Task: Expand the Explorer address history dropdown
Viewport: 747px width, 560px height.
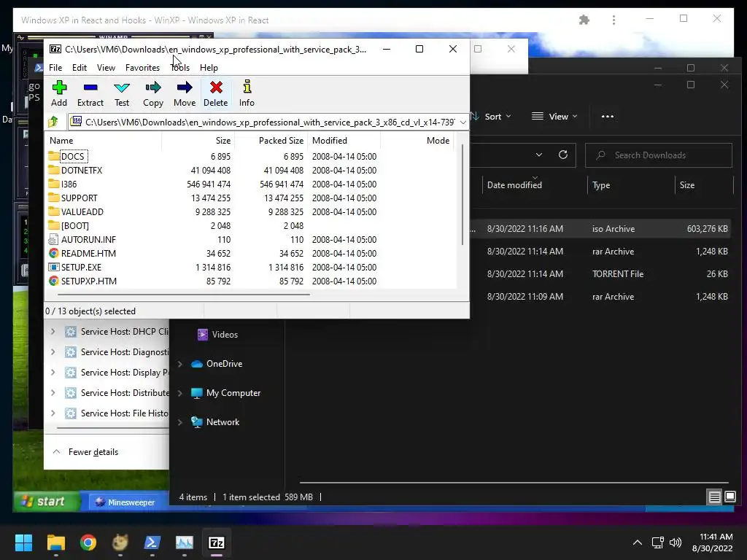Action: (x=539, y=155)
